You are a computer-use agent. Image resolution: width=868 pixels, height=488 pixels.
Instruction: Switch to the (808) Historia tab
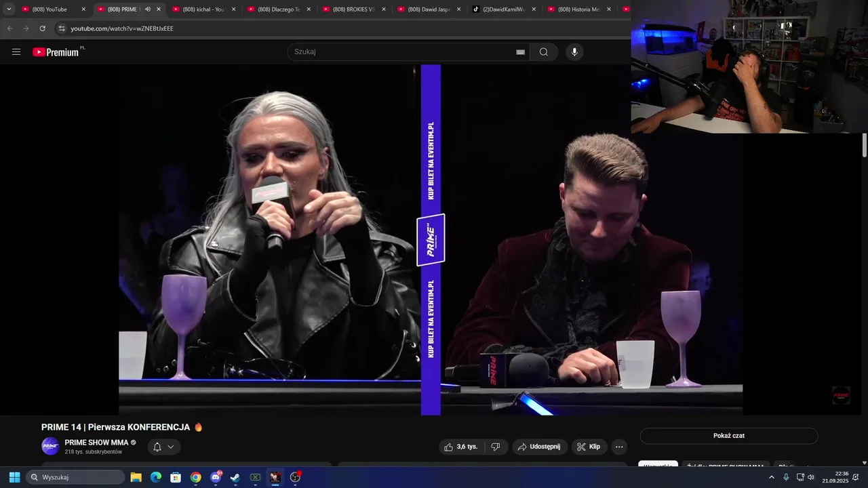pos(576,9)
